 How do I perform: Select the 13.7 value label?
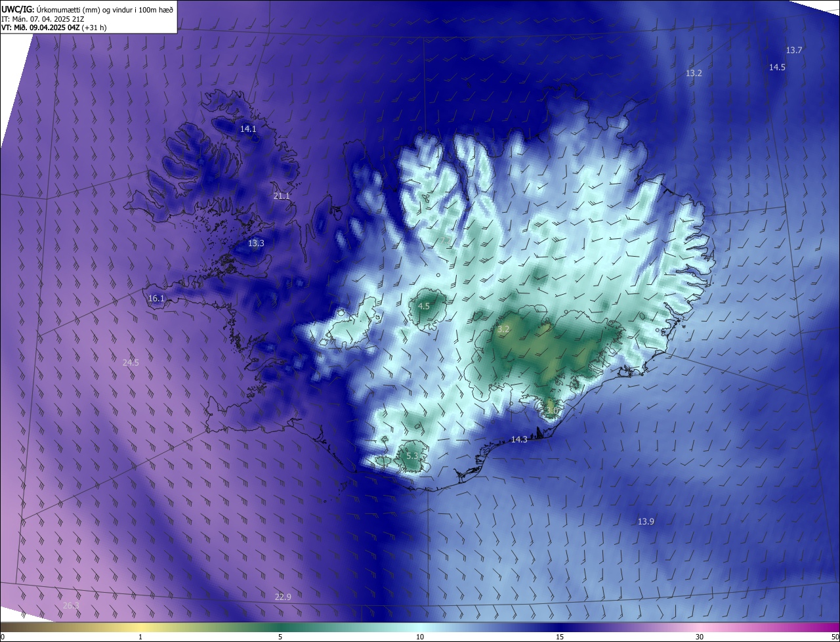tap(794, 51)
